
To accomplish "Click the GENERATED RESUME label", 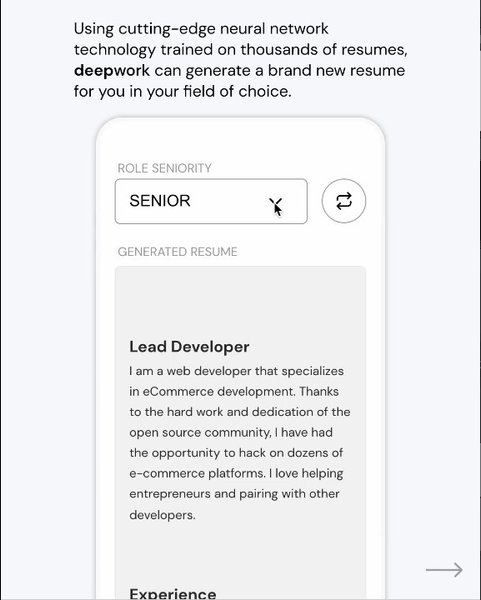I will pos(178,252).
